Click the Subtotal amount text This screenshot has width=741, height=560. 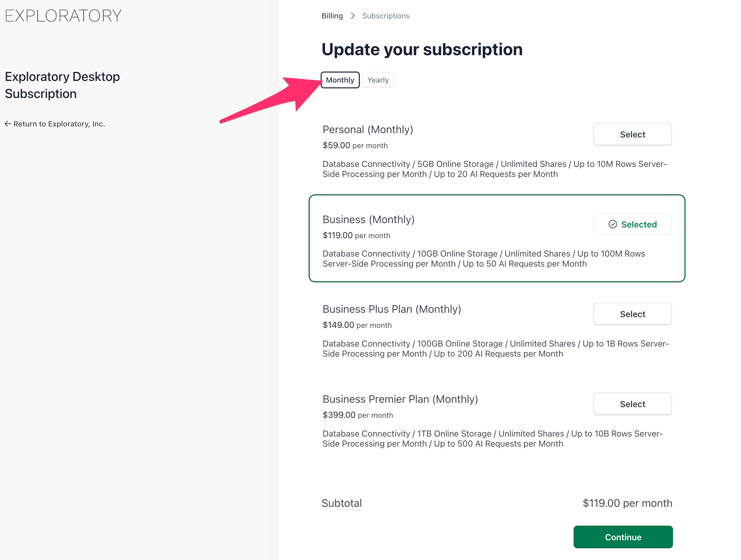627,503
